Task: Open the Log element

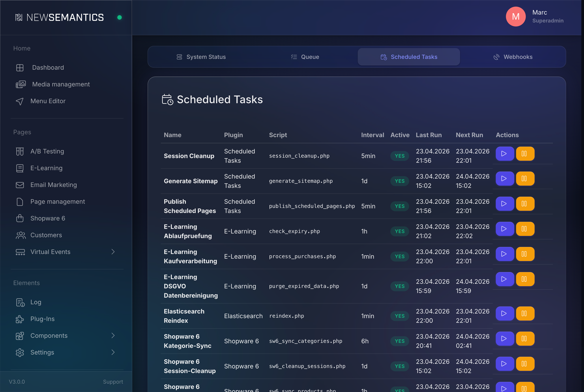Action: point(28,302)
